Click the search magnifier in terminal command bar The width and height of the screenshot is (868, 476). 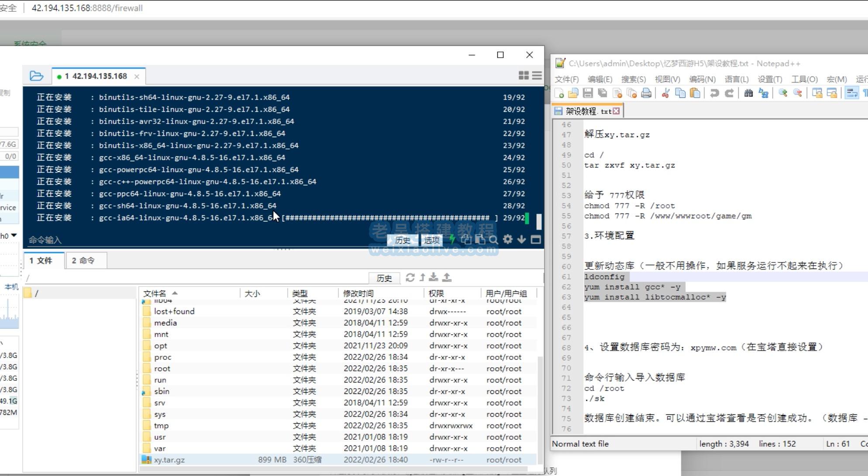(493, 239)
